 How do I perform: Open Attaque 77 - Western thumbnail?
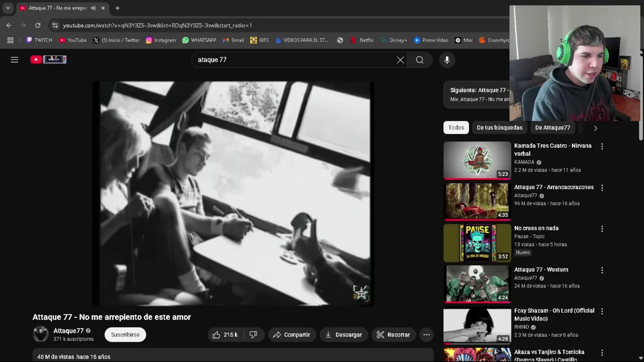pyautogui.click(x=477, y=284)
